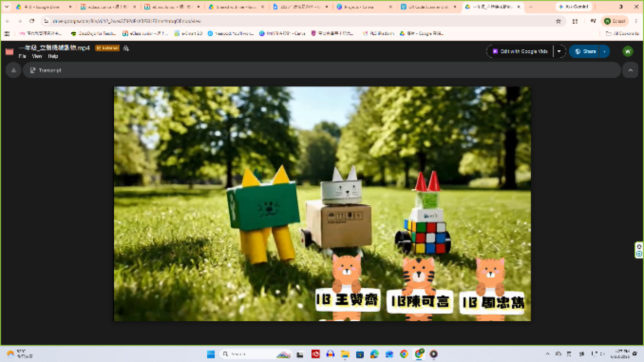
Task: Open Task View from the taskbar
Action: (x=300, y=354)
